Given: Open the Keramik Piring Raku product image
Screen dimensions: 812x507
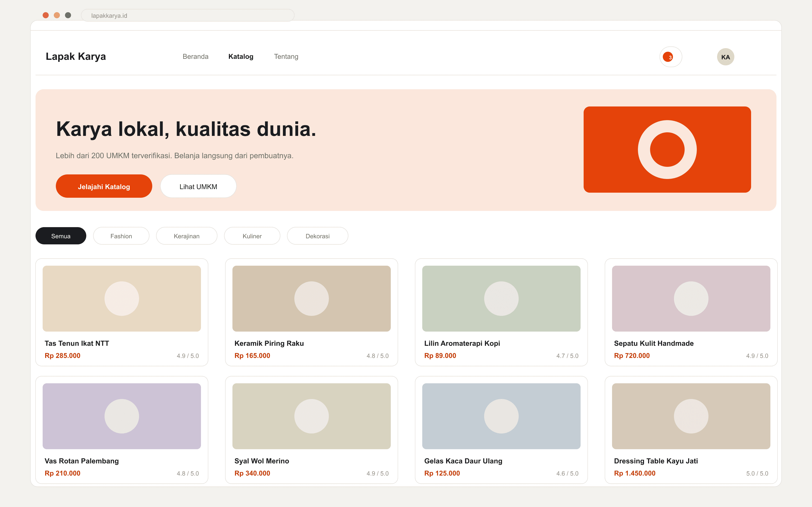Looking at the screenshot, I should [311, 298].
